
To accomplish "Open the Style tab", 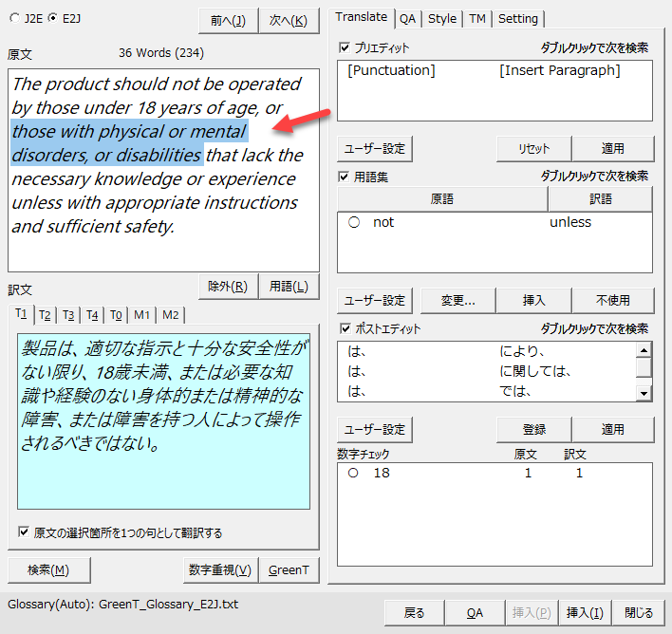I will 441,18.
